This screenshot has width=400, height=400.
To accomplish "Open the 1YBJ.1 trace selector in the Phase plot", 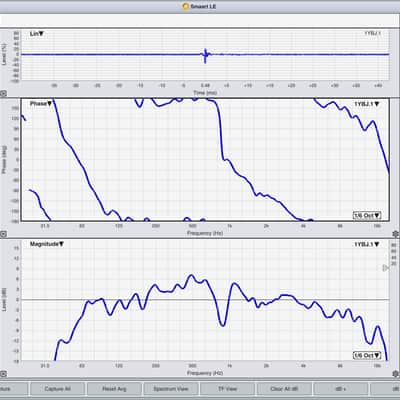I will (367, 104).
